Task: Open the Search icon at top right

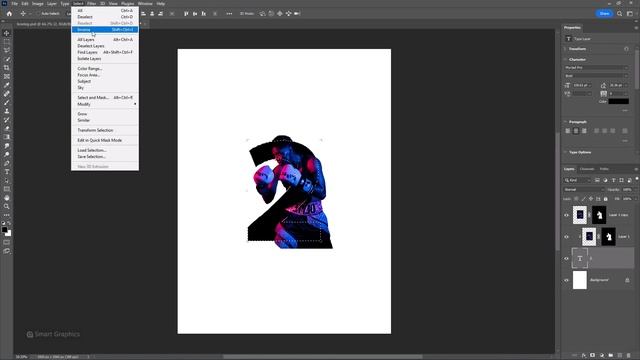Action: (620, 13)
